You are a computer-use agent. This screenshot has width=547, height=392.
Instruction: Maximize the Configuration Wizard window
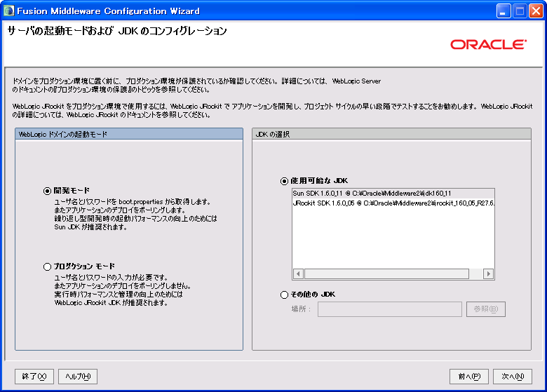click(x=520, y=11)
